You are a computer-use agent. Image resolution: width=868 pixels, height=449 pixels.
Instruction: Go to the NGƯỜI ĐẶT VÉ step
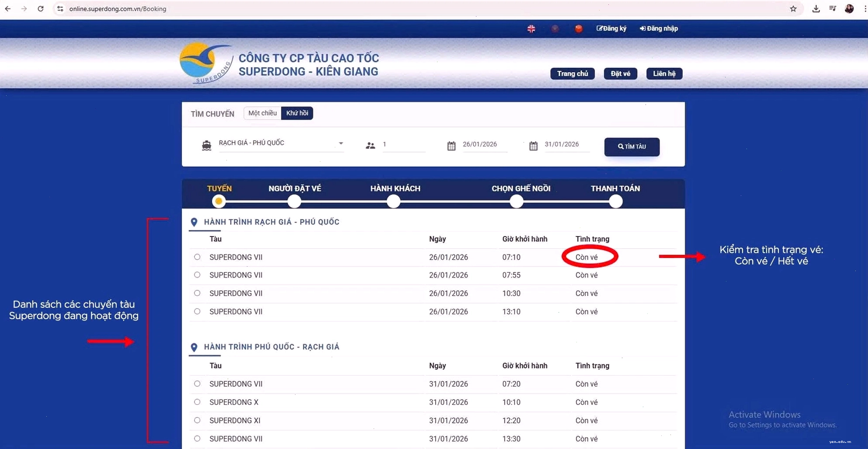pyautogui.click(x=294, y=202)
